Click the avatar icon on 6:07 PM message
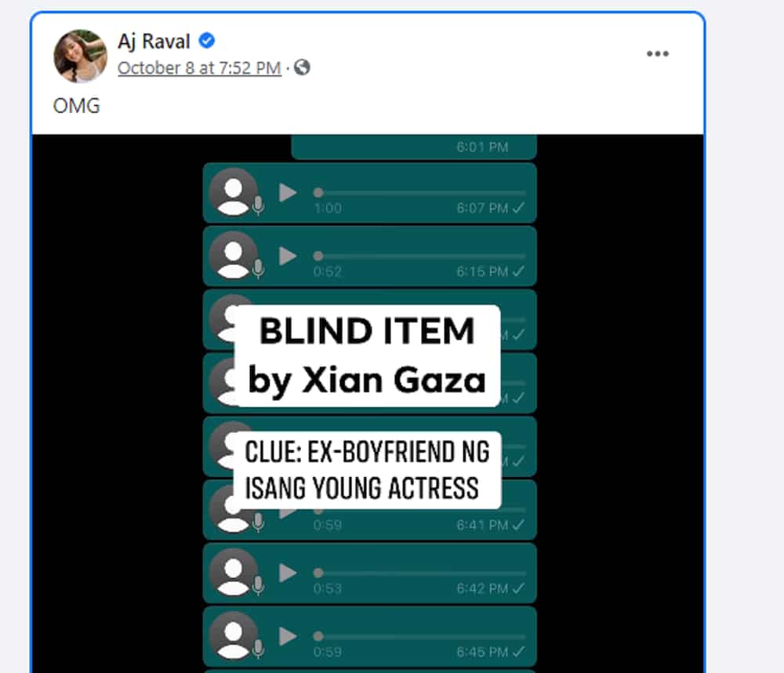The height and width of the screenshot is (673, 784). click(x=234, y=192)
